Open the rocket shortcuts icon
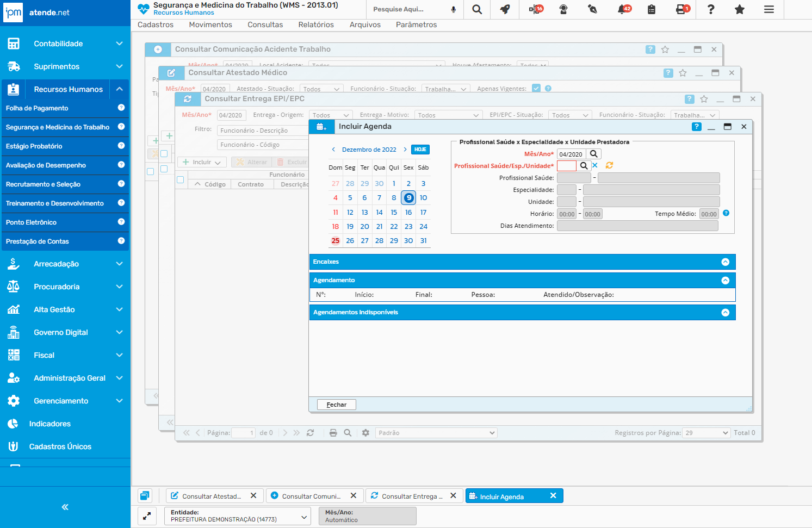The image size is (812, 528). pyautogui.click(x=505, y=9)
